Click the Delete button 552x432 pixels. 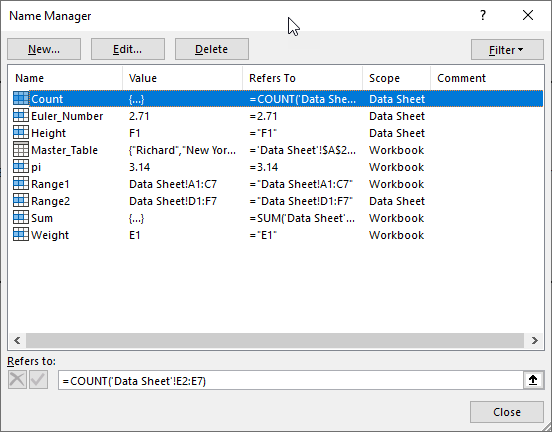click(212, 49)
